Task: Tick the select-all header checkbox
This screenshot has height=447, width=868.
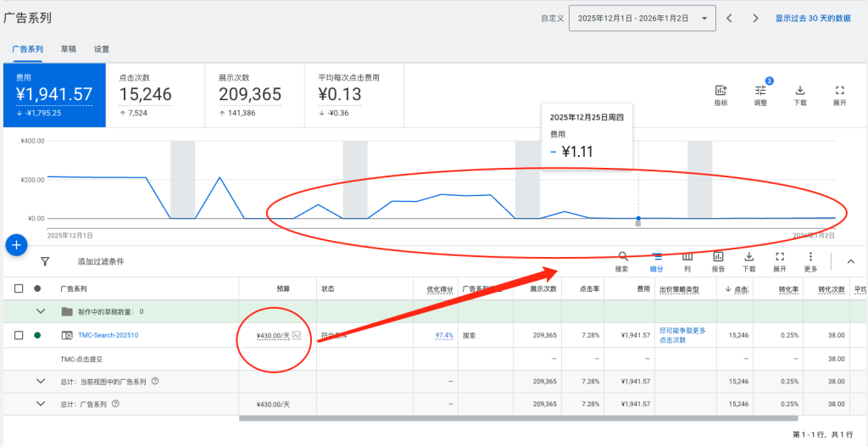Action: (x=19, y=288)
